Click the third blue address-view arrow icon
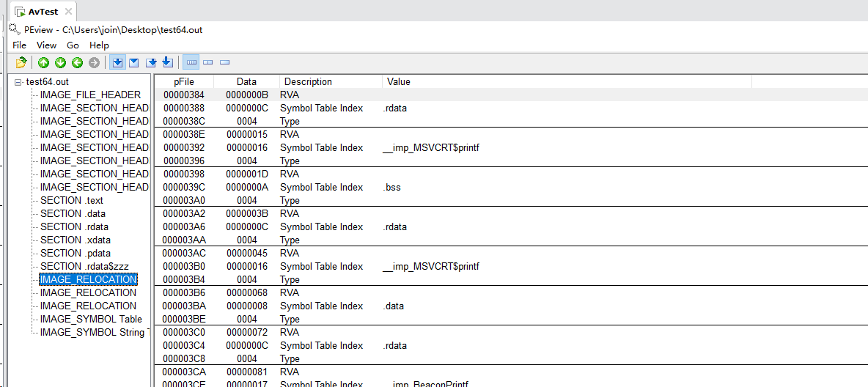 151,62
